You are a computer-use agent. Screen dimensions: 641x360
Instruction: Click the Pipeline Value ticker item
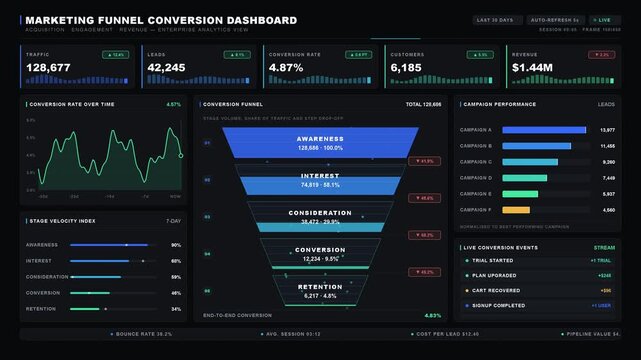click(591, 334)
